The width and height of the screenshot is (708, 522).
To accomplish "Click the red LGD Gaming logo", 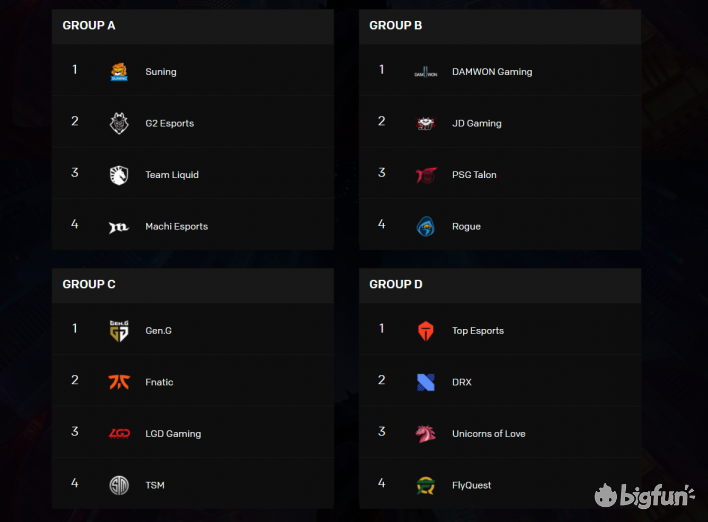I will pyautogui.click(x=119, y=433).
